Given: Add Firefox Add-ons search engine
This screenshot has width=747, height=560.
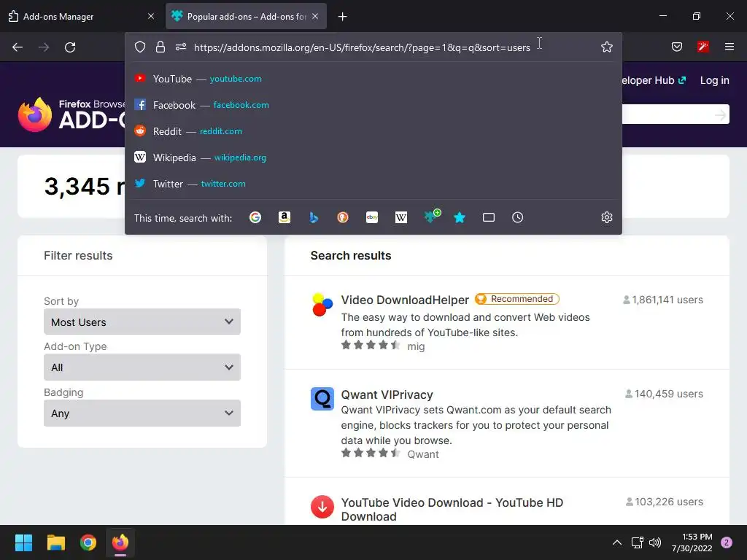Looking at the screenshot, I should [432, 217].
